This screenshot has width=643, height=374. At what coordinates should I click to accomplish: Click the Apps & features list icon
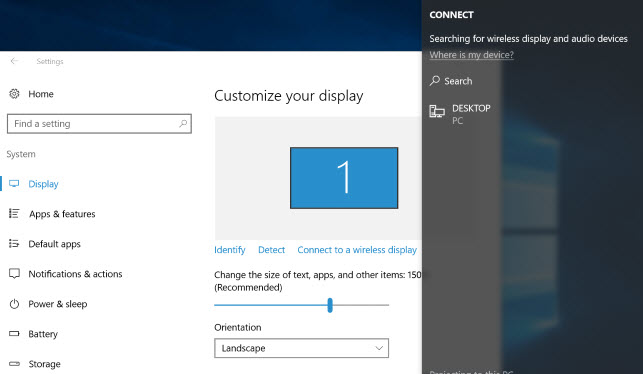(14, 214)
